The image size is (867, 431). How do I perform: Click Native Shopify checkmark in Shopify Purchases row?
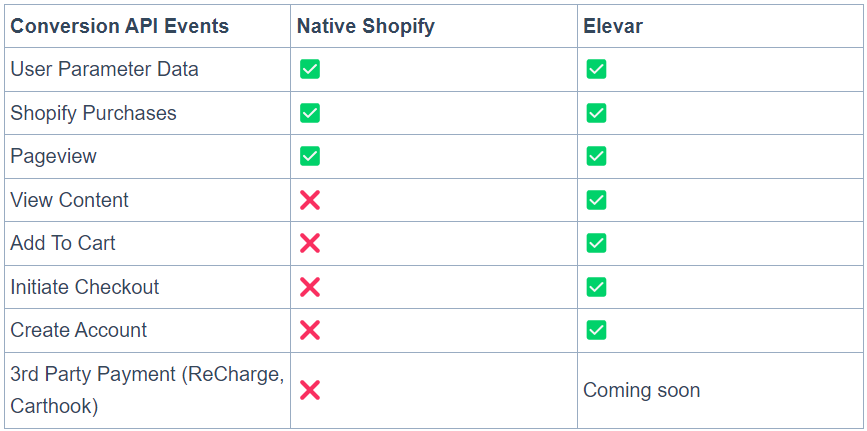(x=310, y=113)
